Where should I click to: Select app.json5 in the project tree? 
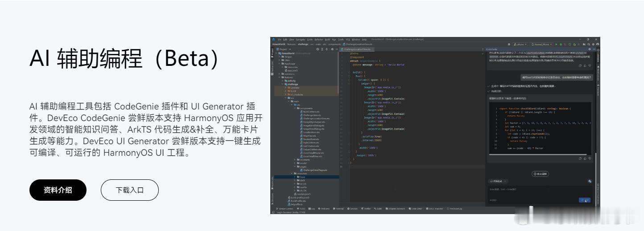click(x=292, y=71)
